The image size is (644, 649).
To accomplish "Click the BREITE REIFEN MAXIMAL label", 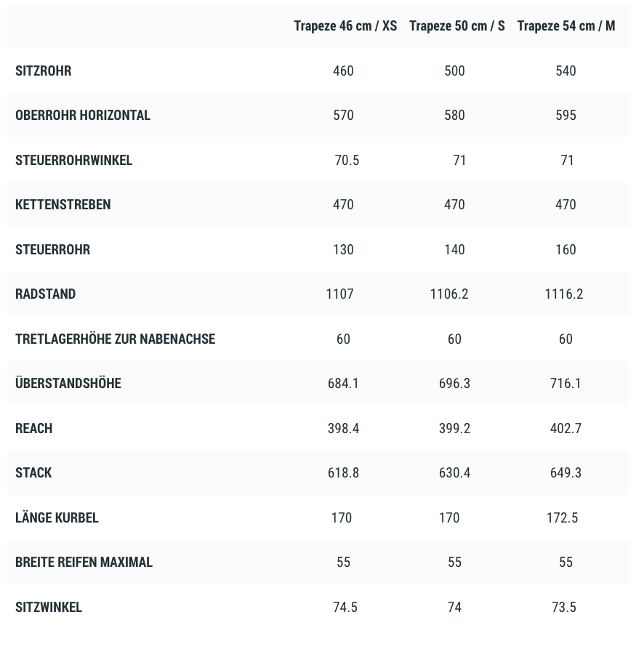I will [x=84, y=563].
